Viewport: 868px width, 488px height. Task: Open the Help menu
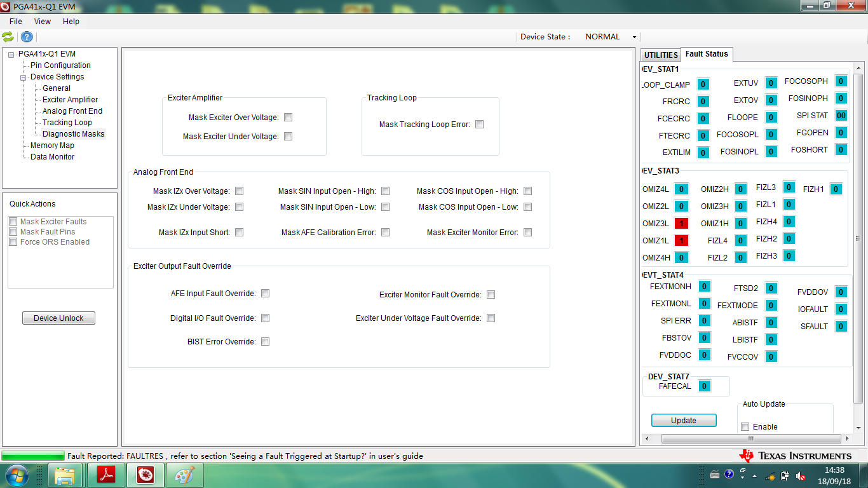(x=71, y=22)
